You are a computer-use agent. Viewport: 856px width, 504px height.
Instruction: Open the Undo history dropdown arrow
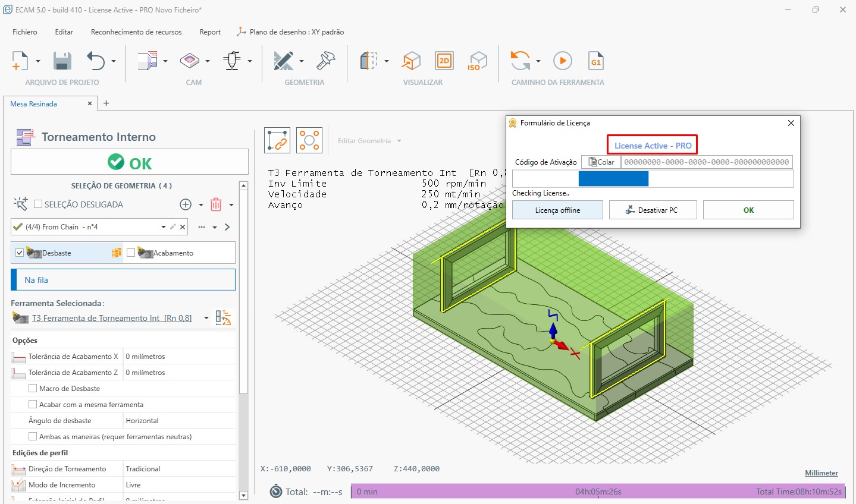pos(113,61)
